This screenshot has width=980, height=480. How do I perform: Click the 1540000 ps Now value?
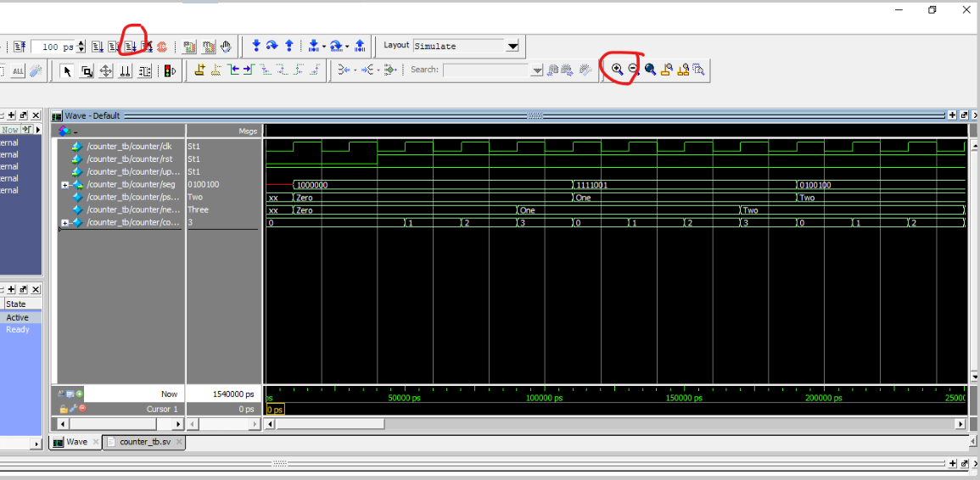[232, 393]
